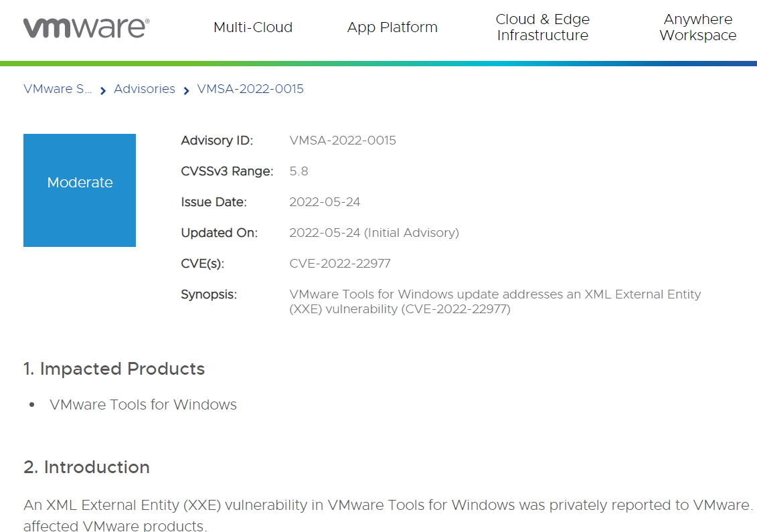Screen dimensions: 757x532
Task: Click the VMware S... breadcrumb link
Action: (58, 89)
